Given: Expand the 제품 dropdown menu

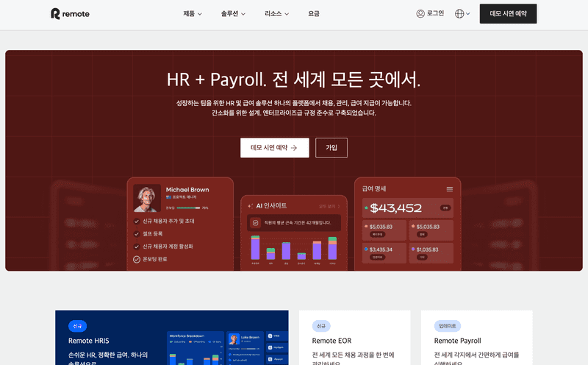Looking at the screenshot, I should tap(193, 13).
